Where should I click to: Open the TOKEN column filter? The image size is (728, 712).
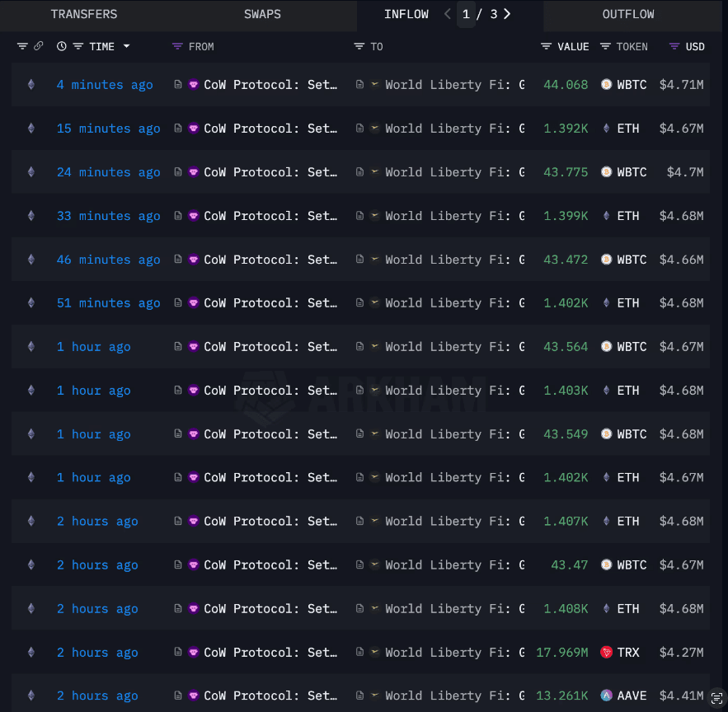605,46
